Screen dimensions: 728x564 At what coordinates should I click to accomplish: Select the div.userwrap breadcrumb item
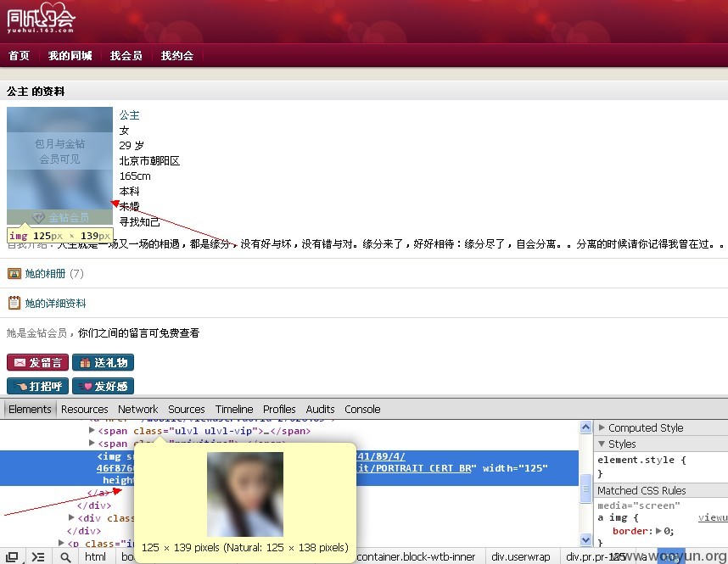click(x=520, y=556)
